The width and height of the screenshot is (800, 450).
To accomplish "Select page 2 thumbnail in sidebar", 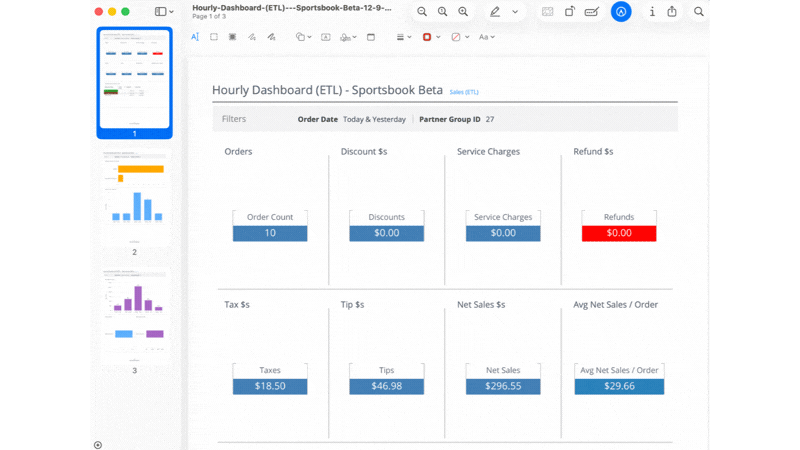I will coord(134,196).
